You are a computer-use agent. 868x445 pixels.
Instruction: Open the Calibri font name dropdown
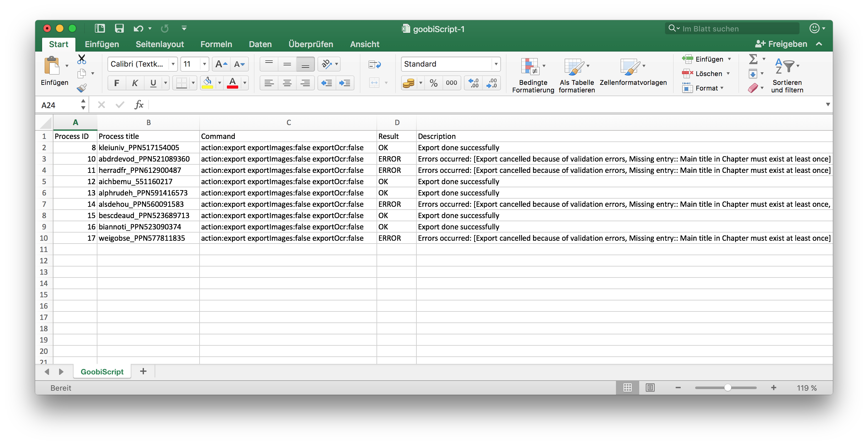(173, 64)
